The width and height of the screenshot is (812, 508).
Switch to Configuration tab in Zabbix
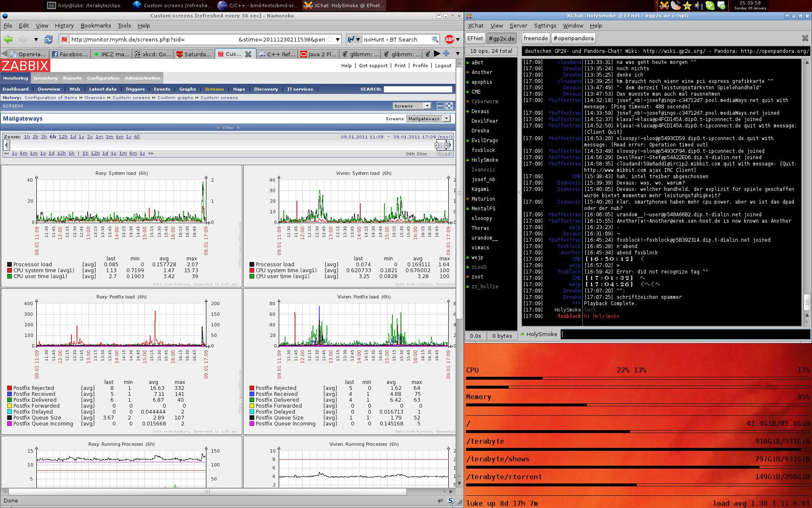[x=103, y=78]
